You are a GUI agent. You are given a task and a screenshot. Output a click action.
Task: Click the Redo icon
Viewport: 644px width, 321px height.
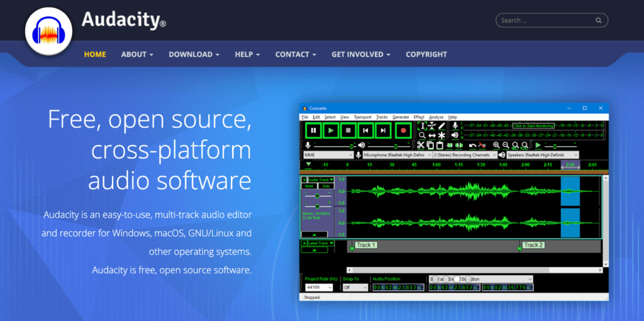coord(482,145)
